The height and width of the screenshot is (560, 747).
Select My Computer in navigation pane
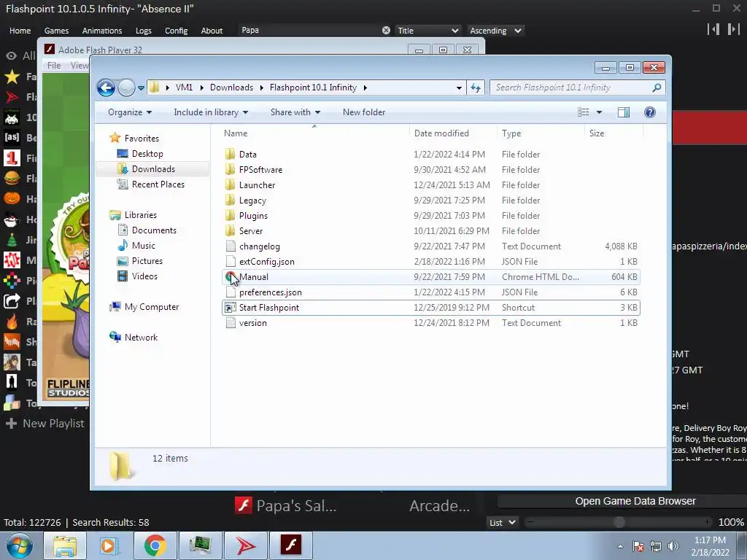pyautogui.click(x=152, y=307)
